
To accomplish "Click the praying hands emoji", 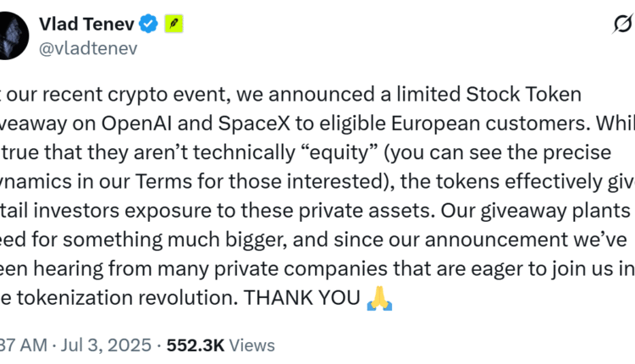I will 379,298.
